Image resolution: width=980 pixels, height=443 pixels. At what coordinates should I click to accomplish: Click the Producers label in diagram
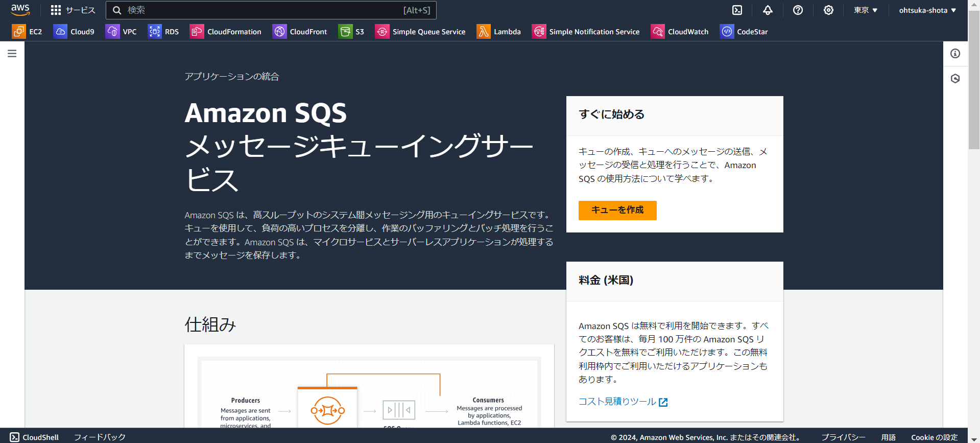click(x=246, y=401)
